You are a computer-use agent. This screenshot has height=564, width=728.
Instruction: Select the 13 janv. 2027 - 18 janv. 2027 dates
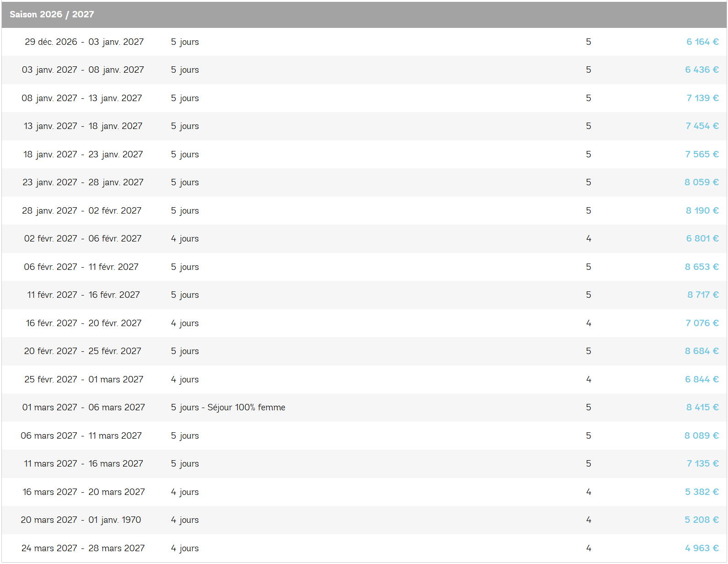[83, 126]
